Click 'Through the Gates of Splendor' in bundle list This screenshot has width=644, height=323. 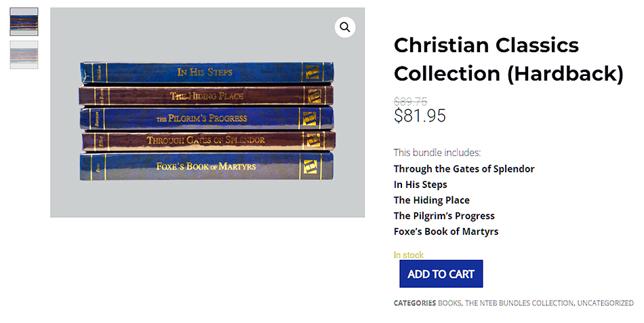point(464,169)
